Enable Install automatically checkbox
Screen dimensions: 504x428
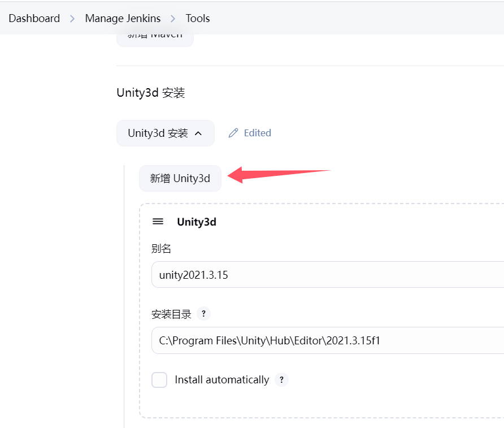coord(159,380)
